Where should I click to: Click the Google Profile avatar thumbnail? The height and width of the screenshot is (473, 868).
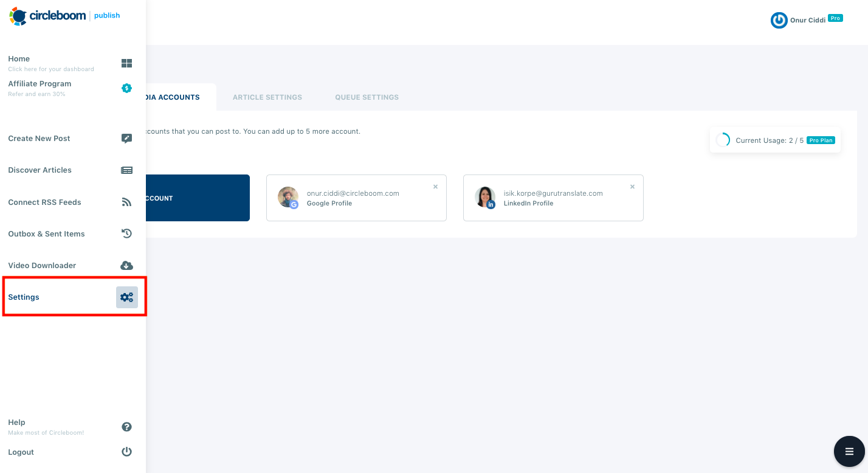(x=288, y=198)
